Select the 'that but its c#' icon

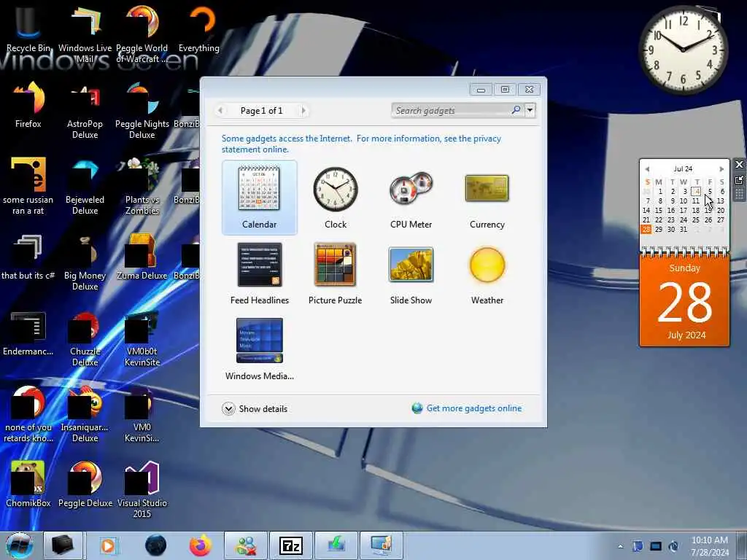tap(28, 257)
